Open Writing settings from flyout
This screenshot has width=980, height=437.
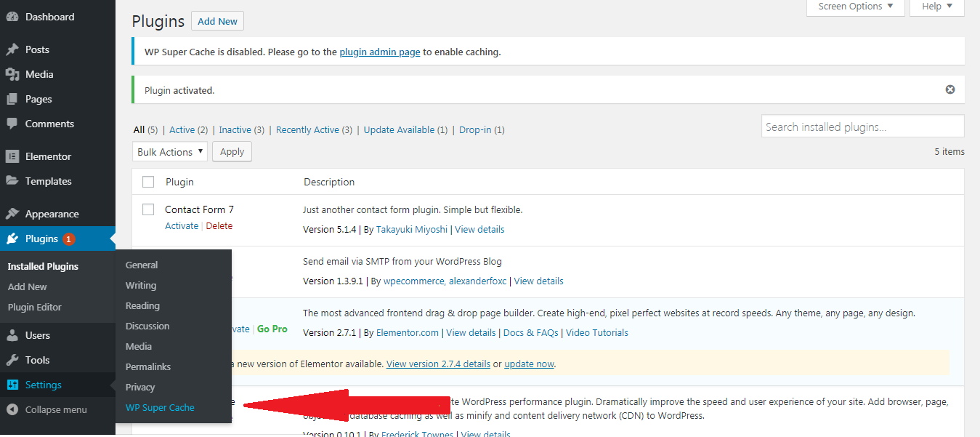point(141,285)
